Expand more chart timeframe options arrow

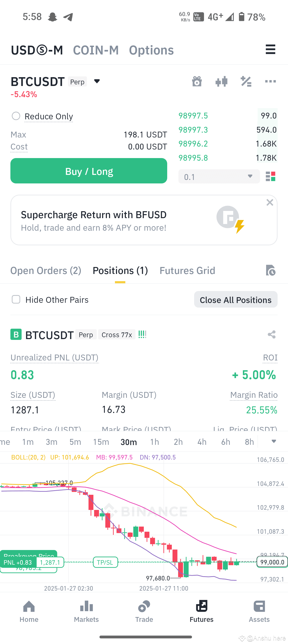click(274, 441)
